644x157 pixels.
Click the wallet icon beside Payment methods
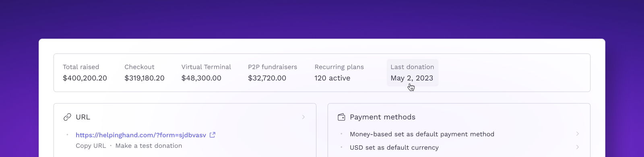tap(341, 117)
